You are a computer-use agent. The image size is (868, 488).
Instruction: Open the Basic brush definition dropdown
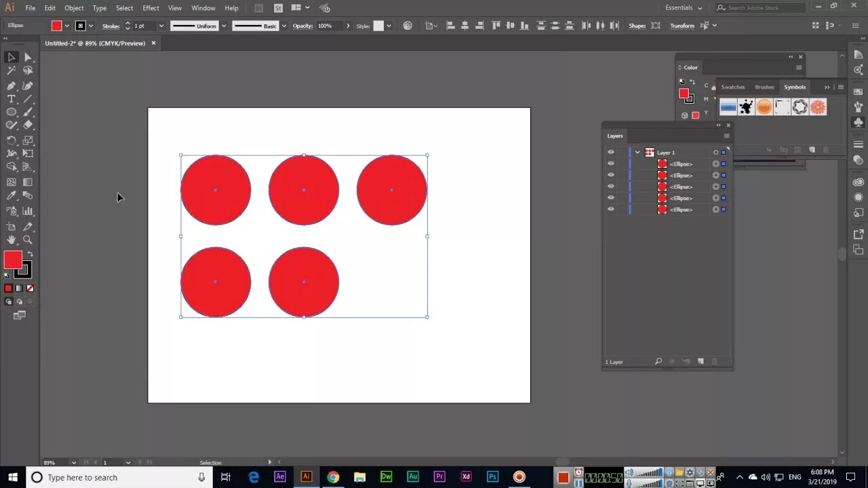point(283,26)
